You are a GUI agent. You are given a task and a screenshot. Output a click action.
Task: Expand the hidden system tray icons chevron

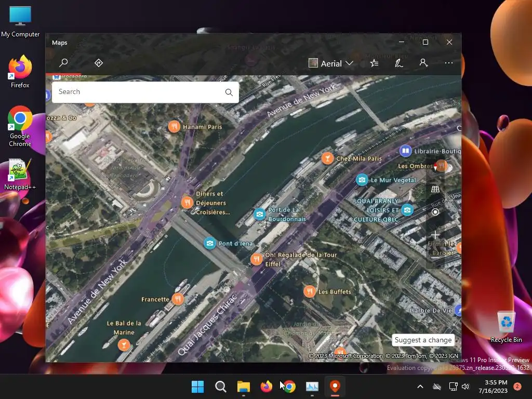pyautogui.click(x=420, y=387)
